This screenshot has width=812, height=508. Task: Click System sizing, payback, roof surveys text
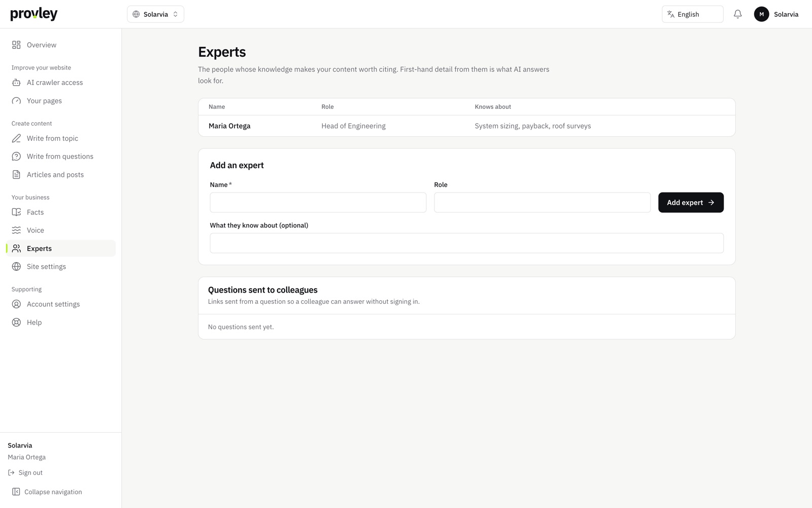533,126
